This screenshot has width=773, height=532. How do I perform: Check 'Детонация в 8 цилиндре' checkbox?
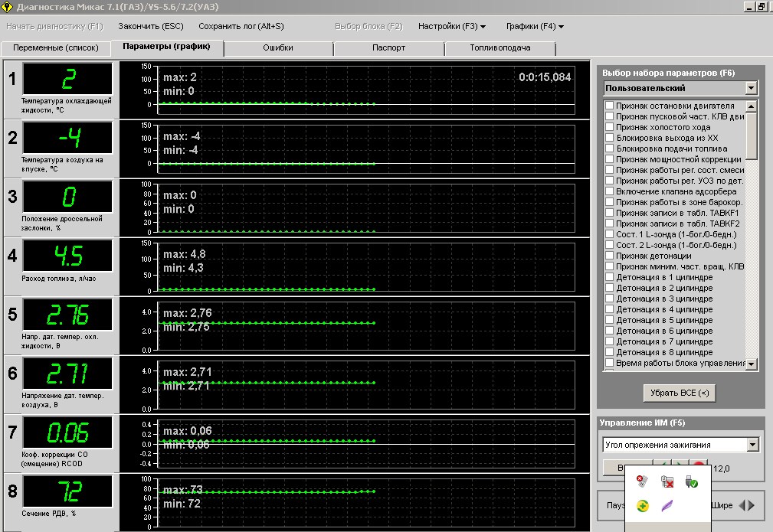pos(609,351)
